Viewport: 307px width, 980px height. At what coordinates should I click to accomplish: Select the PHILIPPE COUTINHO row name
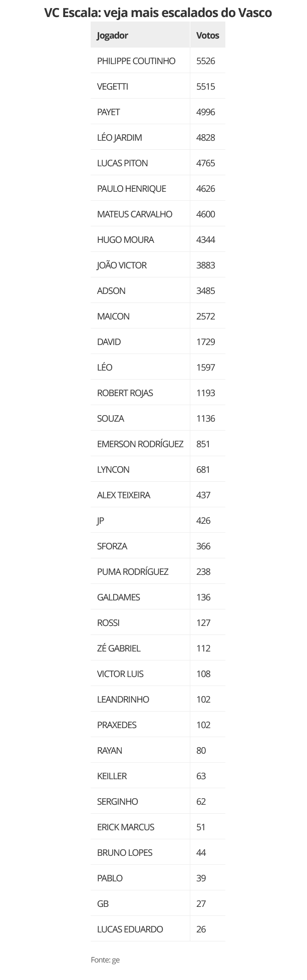(136, 61)
